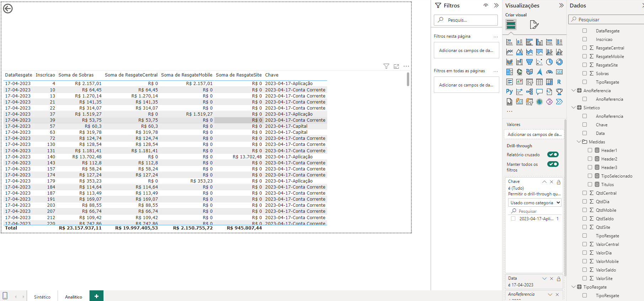644x301 pixels.
Task: Select the Donut chart visual
Action: pos(559,62)
